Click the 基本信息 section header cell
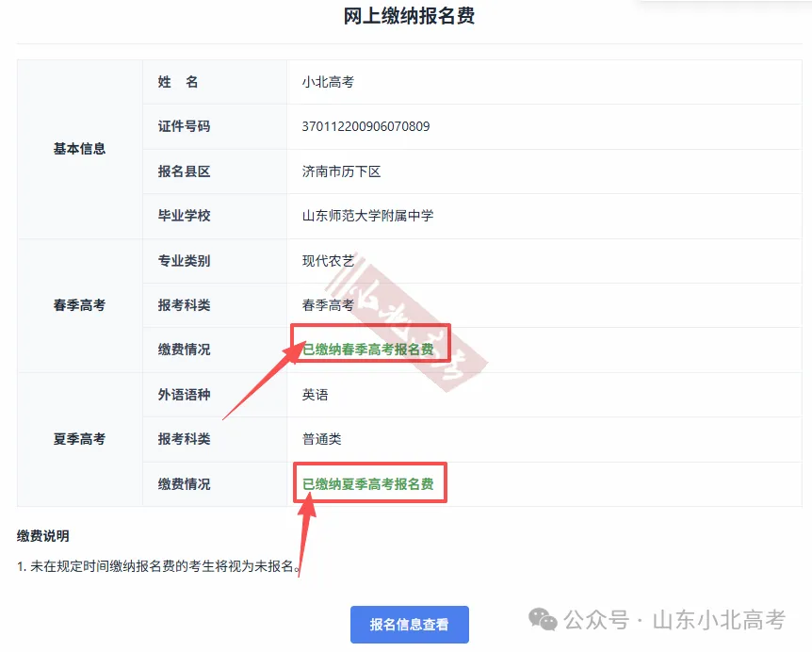This screenshot has height=652, width=812. [x=80, y=149]
